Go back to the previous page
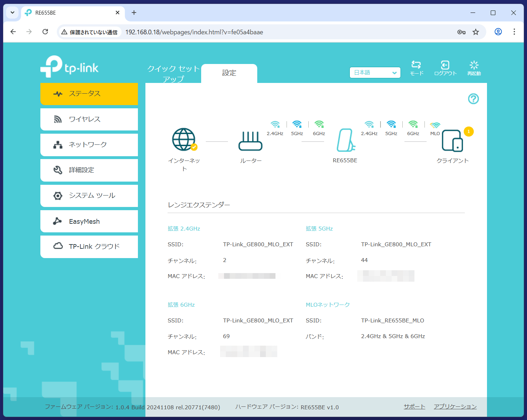527x420 pixels. (x=13, y=32)
